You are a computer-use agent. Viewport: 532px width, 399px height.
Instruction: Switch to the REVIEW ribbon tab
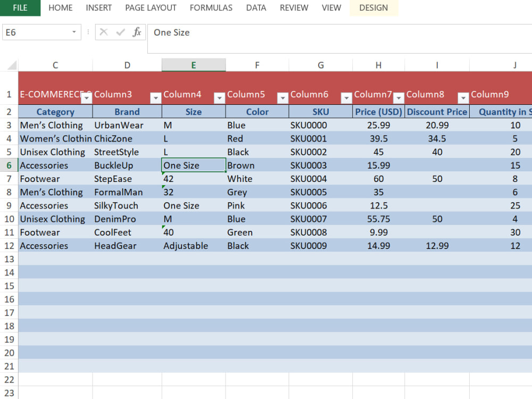click(x=294, y=8)
